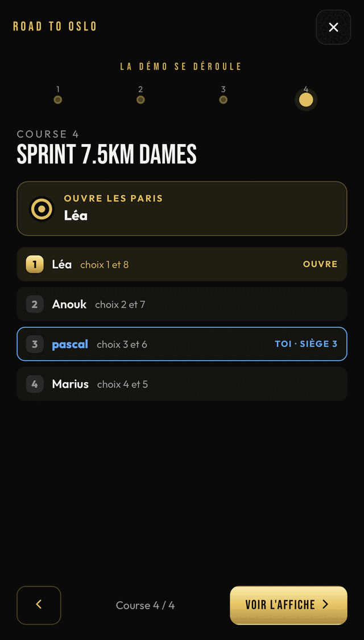364x640 pixels.
Task: Click the Road to Oslo title
Action: tap(55, 27)
